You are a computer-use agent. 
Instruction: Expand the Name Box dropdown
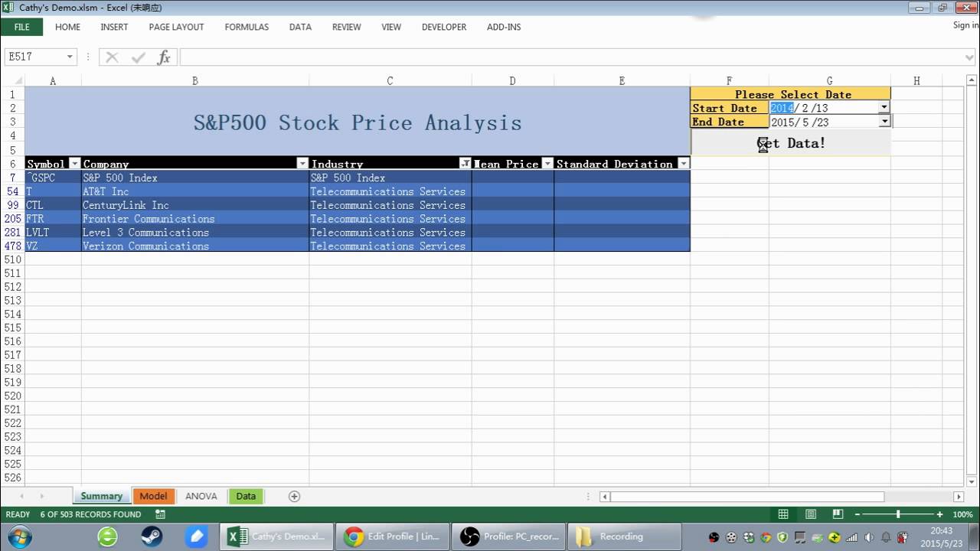[x=70, y=57]
